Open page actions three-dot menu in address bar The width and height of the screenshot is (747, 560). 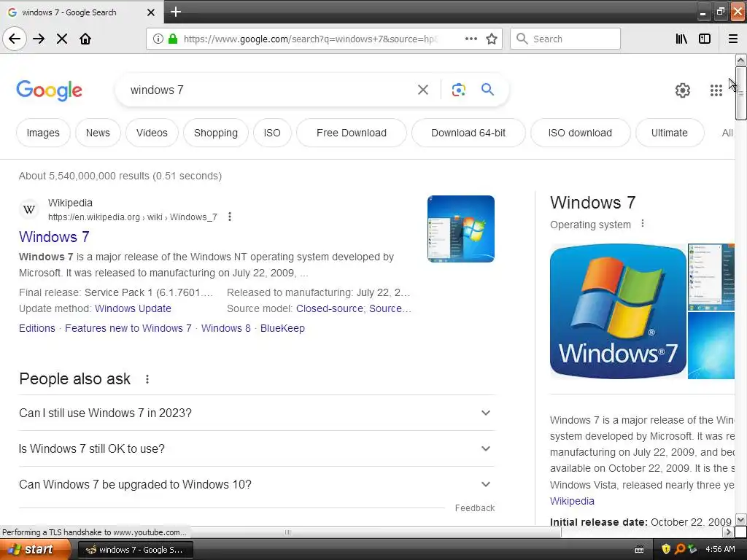[471, 39]
